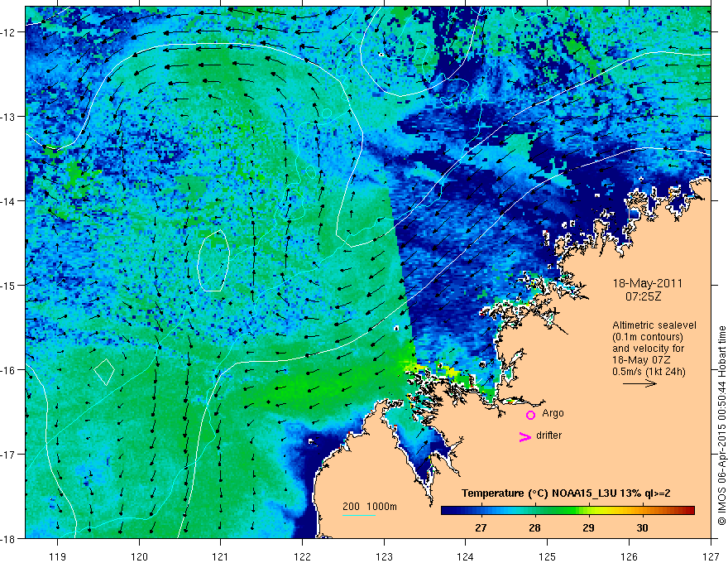Click the white oval sea-level contour near 121°E
Viewport: 728px width, 563px height.
tap(214, 261)
